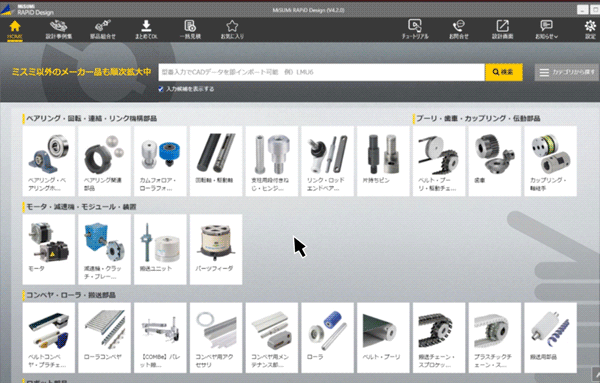The height and width of the screenshot is (383, 600).
Task: Open ベルト・プーリ category card in conveyor row
Action: [x=383, y=338]
